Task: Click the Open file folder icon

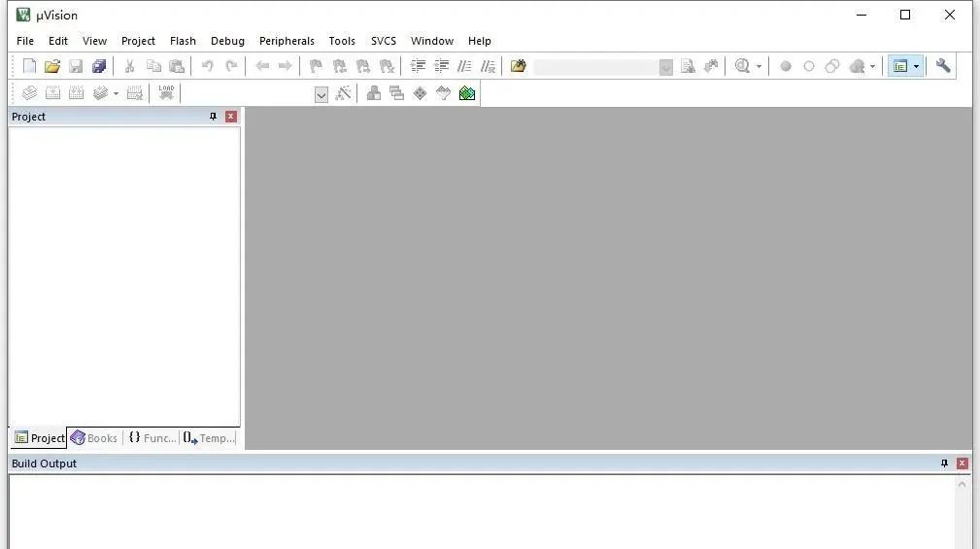Action: pos(52,66)
